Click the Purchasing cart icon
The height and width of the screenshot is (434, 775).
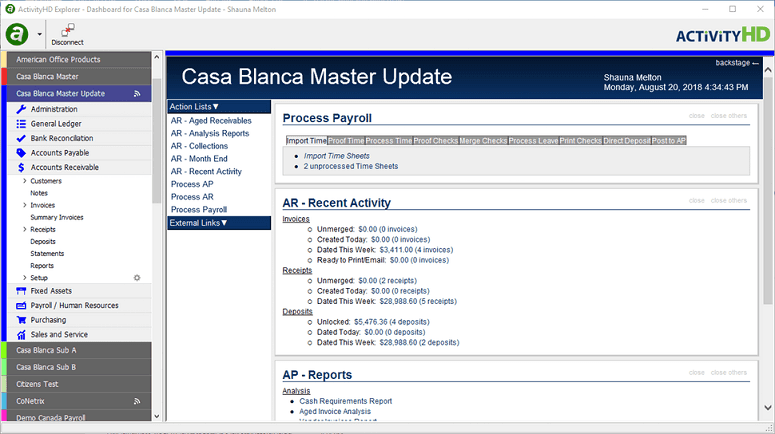[x=21, y=320]
